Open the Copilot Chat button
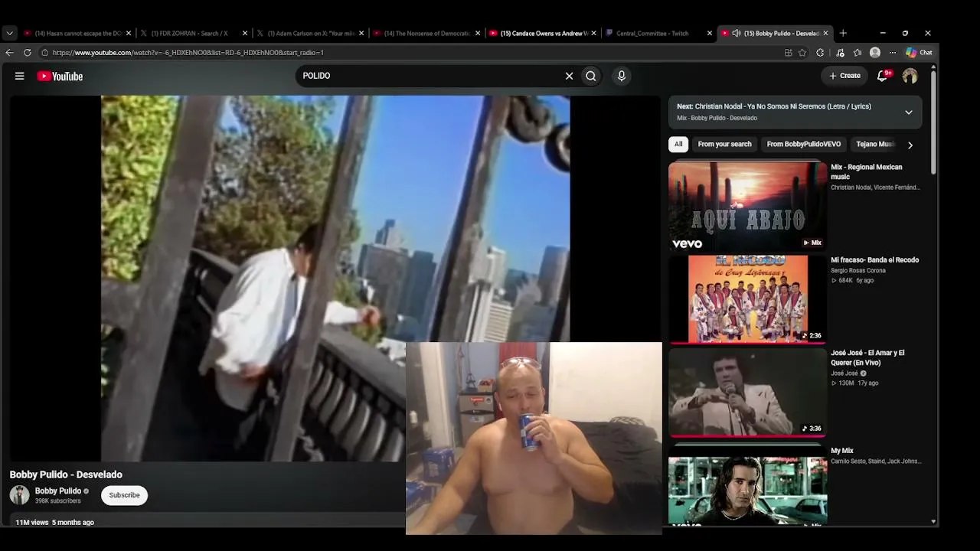Screen dimensions: 980x551 pos(919,53)
